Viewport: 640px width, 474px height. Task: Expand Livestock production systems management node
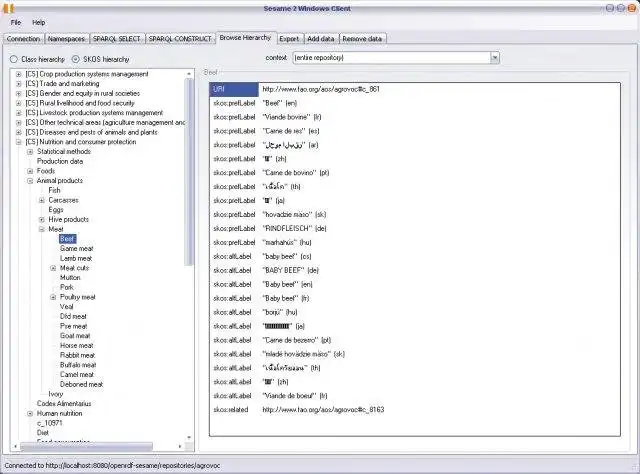18,113
